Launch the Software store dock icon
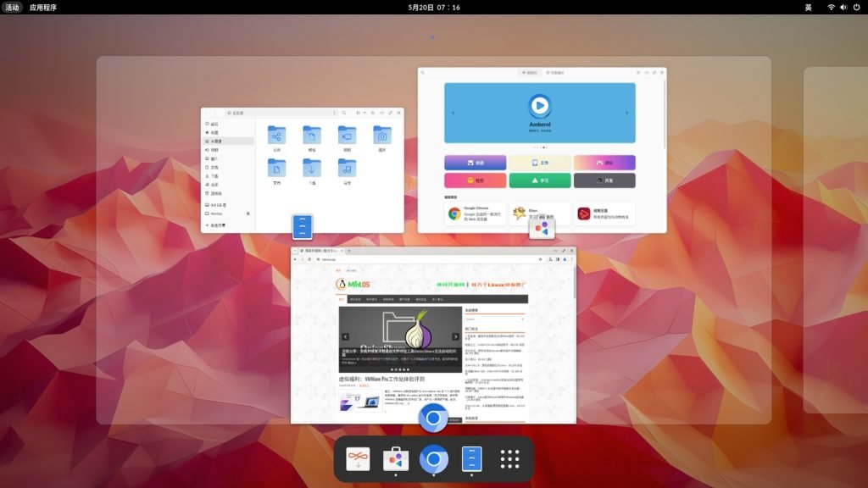This screenshot has height=488, width=868. pos(395,459)
